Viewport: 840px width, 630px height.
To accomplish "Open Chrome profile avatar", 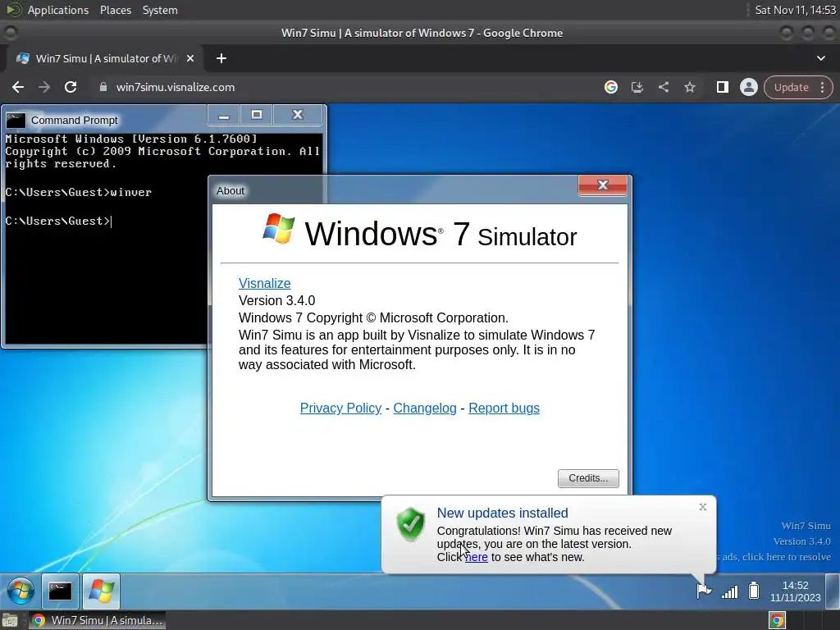I will (748, 87).
